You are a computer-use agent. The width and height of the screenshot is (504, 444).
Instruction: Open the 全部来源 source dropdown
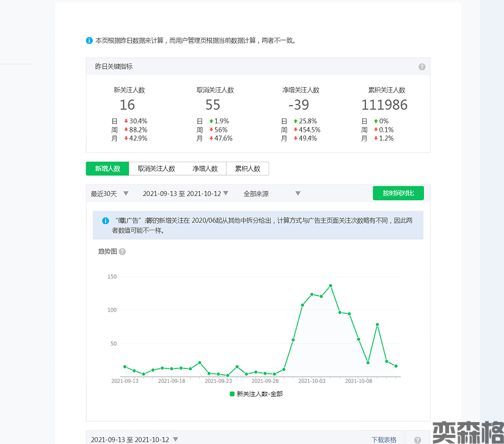[272, 194]
